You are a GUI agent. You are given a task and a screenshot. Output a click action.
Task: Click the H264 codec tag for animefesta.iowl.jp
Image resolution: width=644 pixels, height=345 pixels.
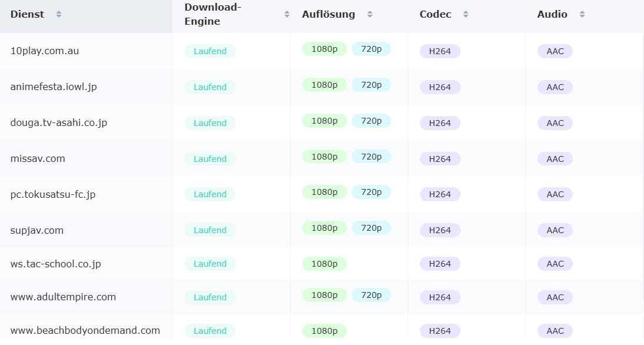pos(440,87)
